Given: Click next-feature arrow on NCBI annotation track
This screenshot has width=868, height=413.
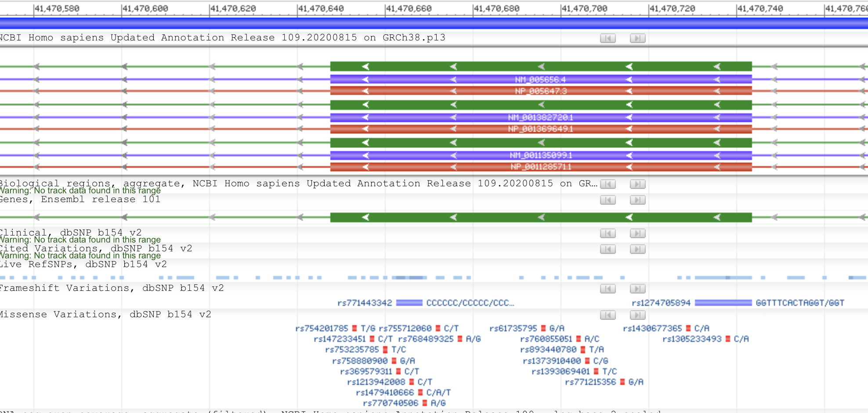Looking at the screenshot, I should [637, 38].
